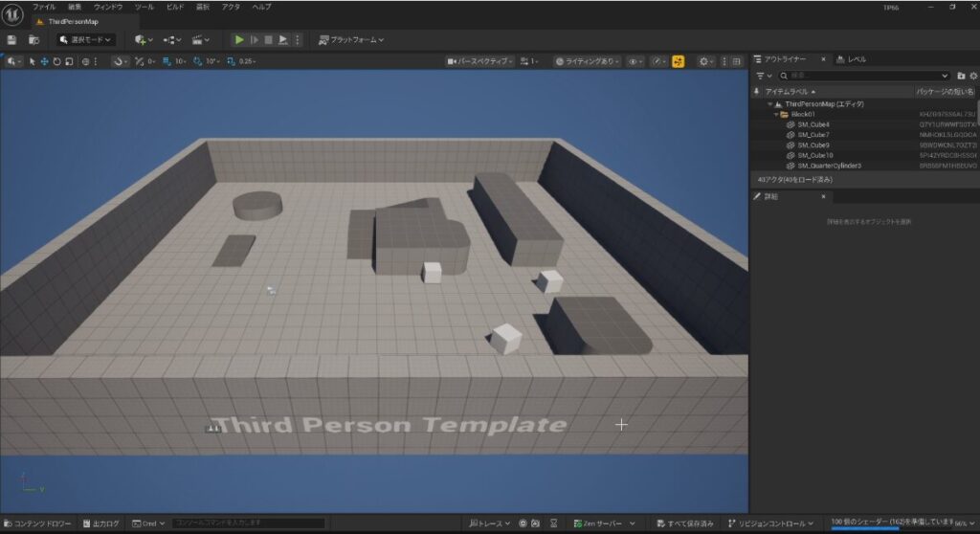Open the ビルド (Build) menu
This screenshot has width=980, height=534.
[175, 7]
